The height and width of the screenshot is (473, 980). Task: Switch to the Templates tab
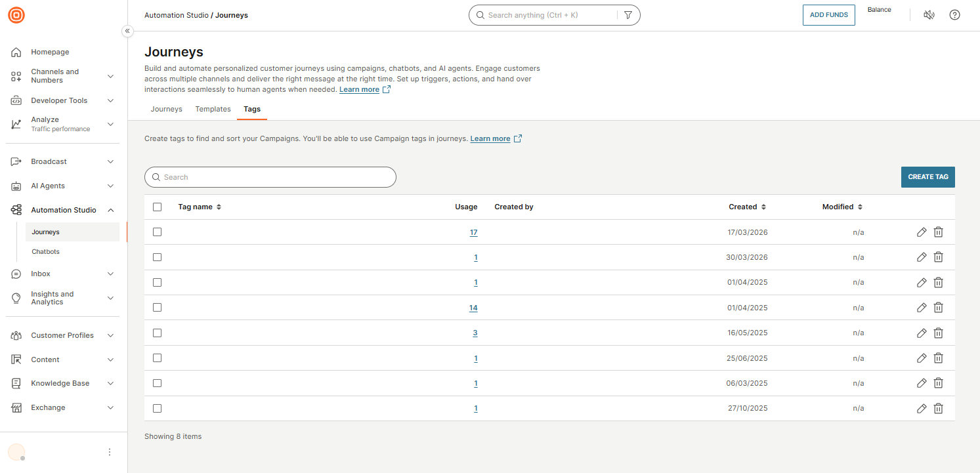click(213, 109)
